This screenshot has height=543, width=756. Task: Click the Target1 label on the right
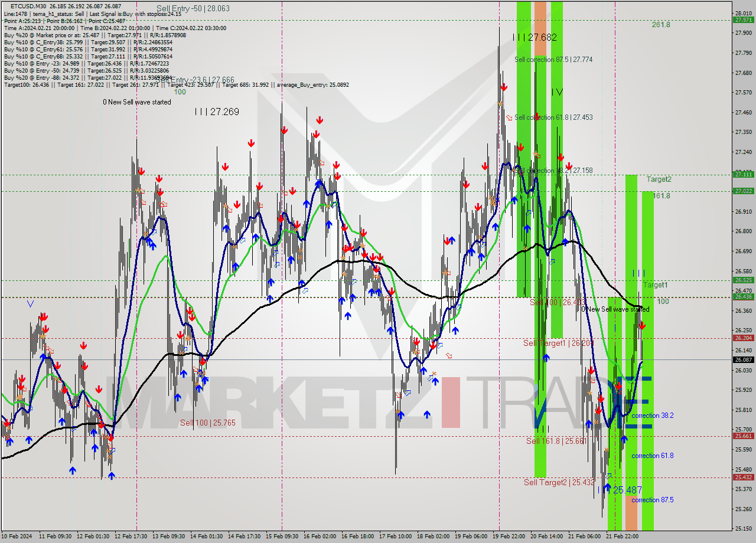point(656,285)
